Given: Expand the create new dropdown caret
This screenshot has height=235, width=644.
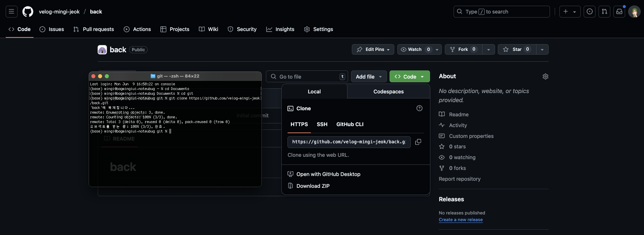Looking at the screenshot, I should coord(575,12).
